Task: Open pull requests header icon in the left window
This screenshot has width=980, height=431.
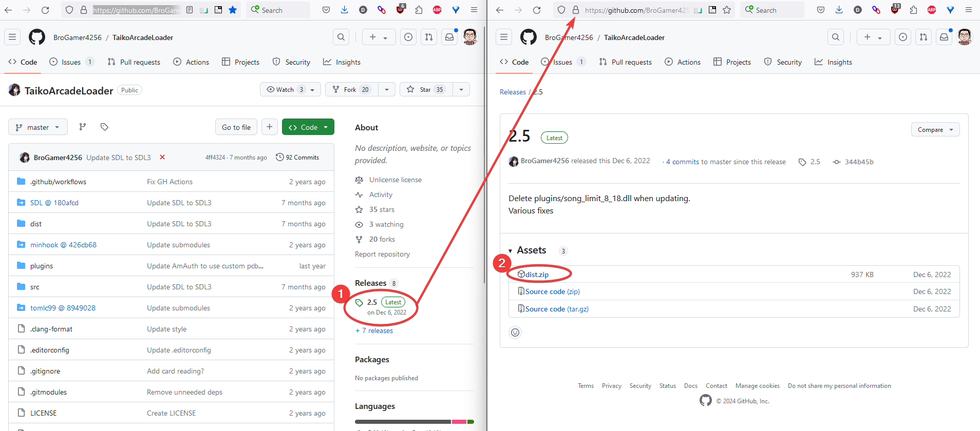Action: pos(429,37)
